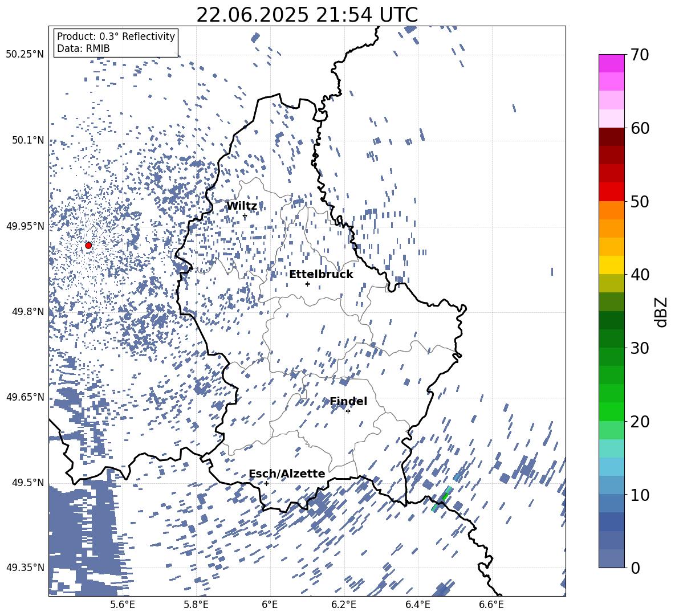Click the 49.65°N latitude label
675x616 pixels.
pyautogui.click(x=25, y=397)
